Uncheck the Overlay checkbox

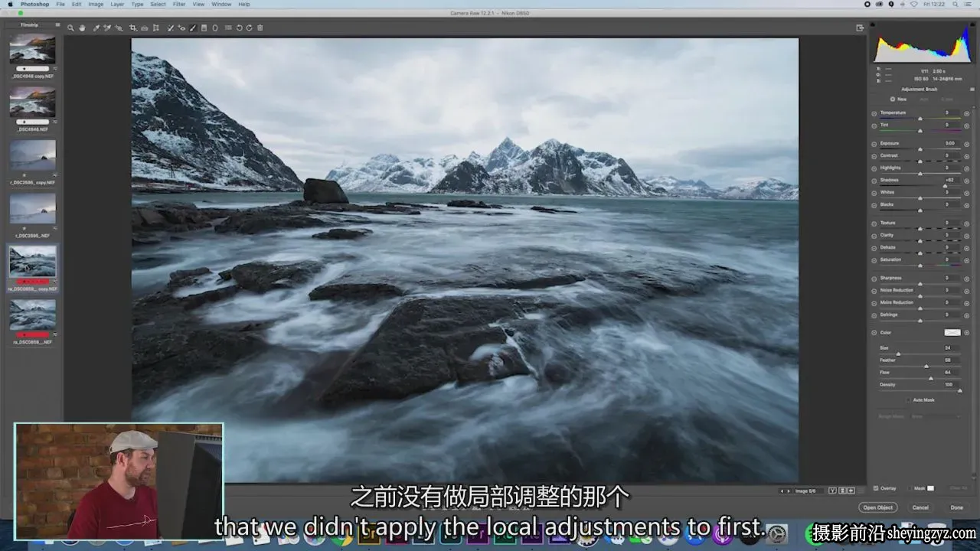pyautogui.click(x=876, y=487)
